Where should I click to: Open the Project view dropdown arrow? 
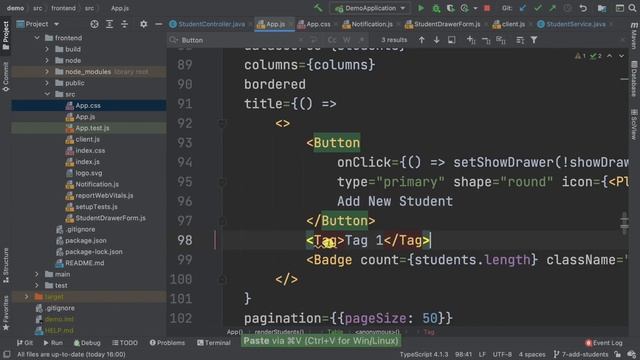[56, 24]
